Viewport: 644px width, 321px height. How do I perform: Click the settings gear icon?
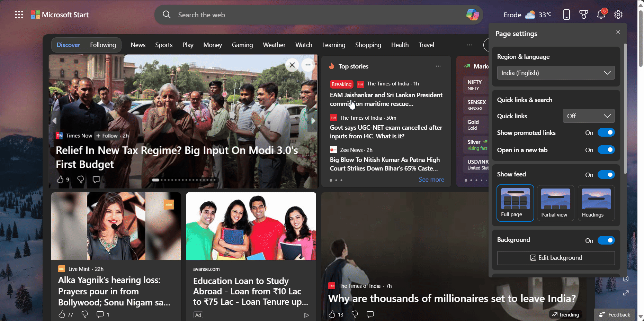coord(618,15)
